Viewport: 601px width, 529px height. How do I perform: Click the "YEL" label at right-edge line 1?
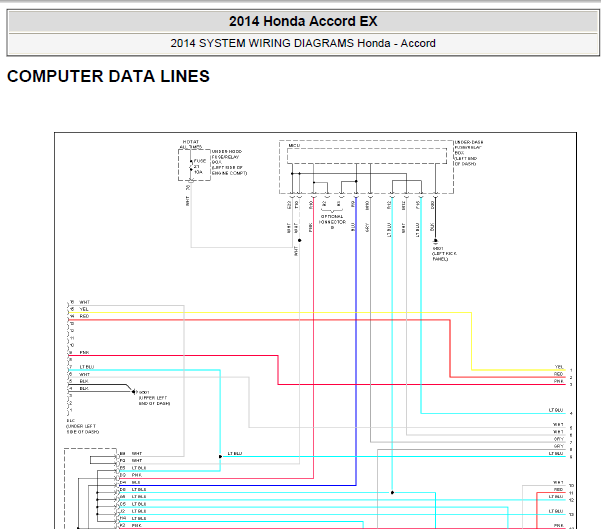tap(559, 367)
